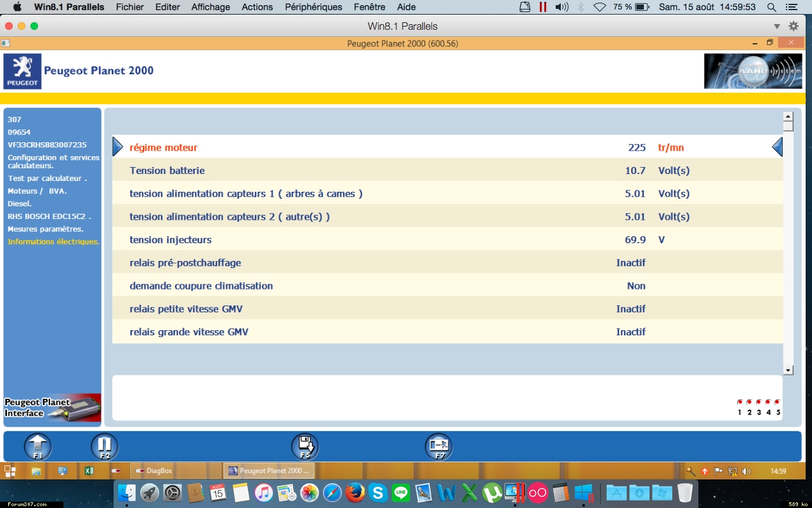Click the Windows taskbar volume icon
This screenshot has height=508, width=812.
(746, 471)
